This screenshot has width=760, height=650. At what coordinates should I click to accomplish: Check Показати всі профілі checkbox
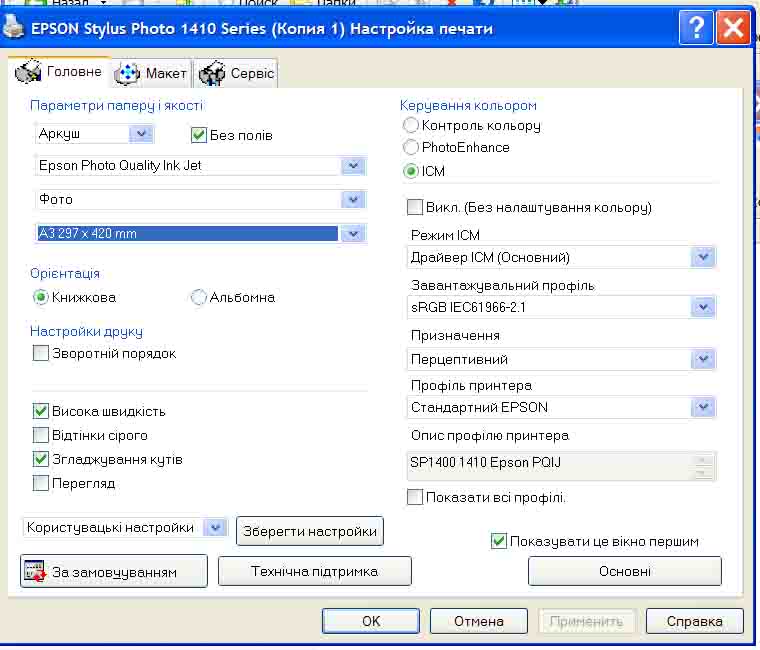coord(415,497)
